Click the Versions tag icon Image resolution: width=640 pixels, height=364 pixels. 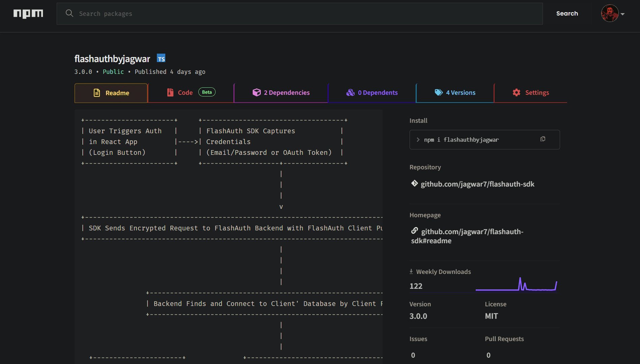(x=439, y=92)
